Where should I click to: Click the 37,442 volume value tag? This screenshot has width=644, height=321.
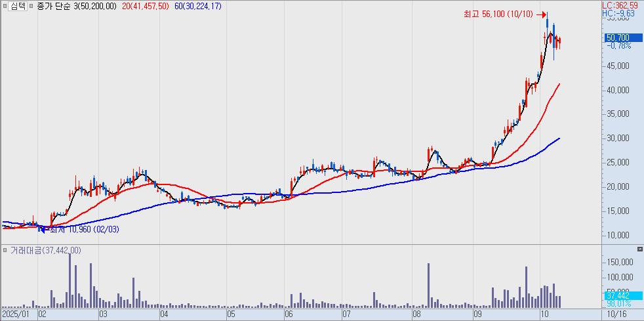point(622,295)
